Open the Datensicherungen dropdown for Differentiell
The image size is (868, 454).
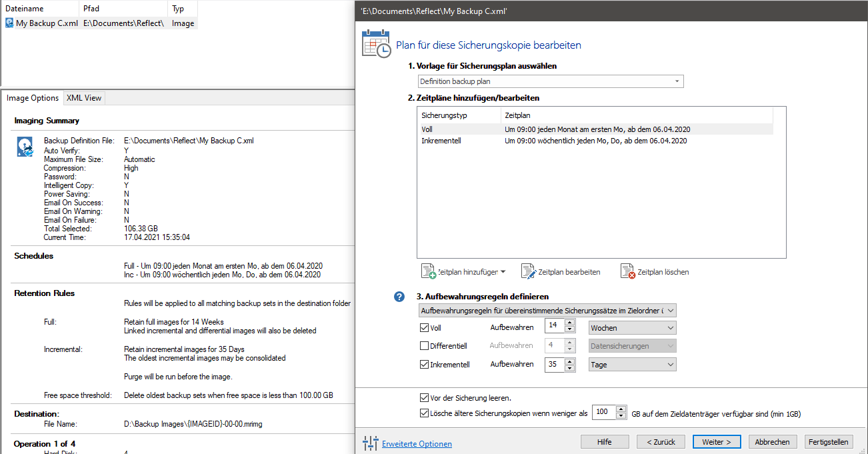tap(633, 346)
